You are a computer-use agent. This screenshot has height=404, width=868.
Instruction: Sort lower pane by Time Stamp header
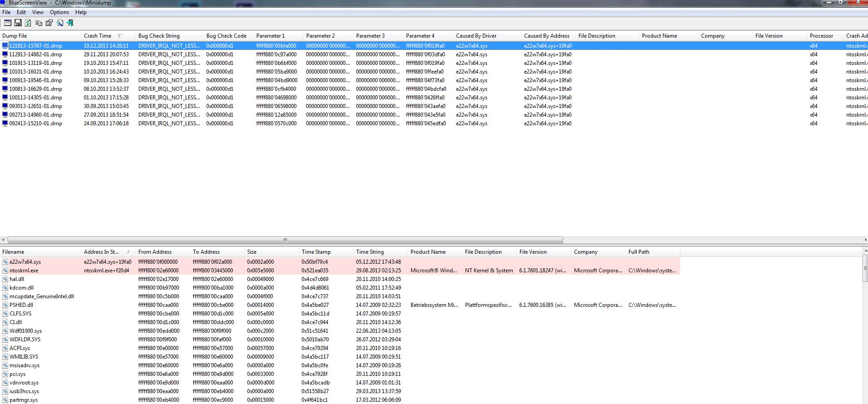327,252
